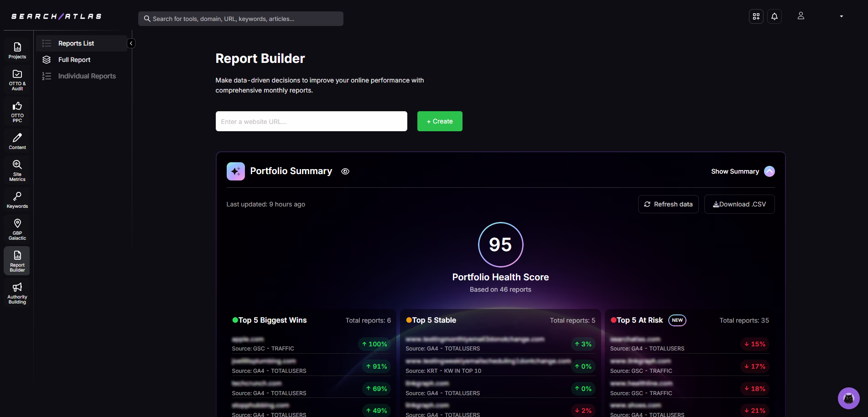Select Reports List menu item
This screenshot has height=417, width=868.
[x=76, y=43]
